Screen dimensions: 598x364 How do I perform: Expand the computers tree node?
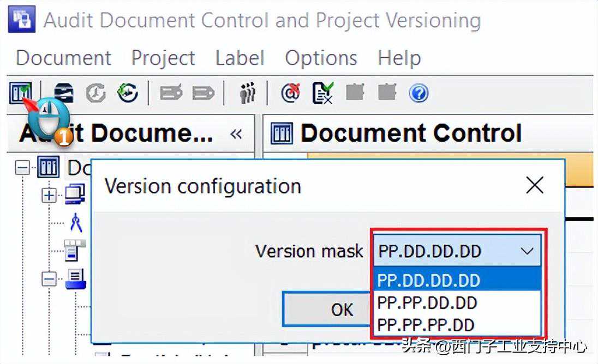click(x=49, y=195)
